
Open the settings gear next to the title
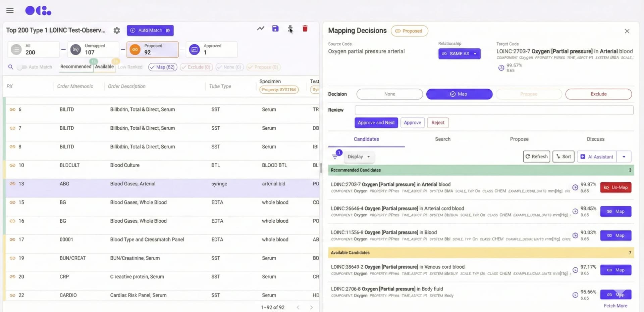[x=117, y=30]
